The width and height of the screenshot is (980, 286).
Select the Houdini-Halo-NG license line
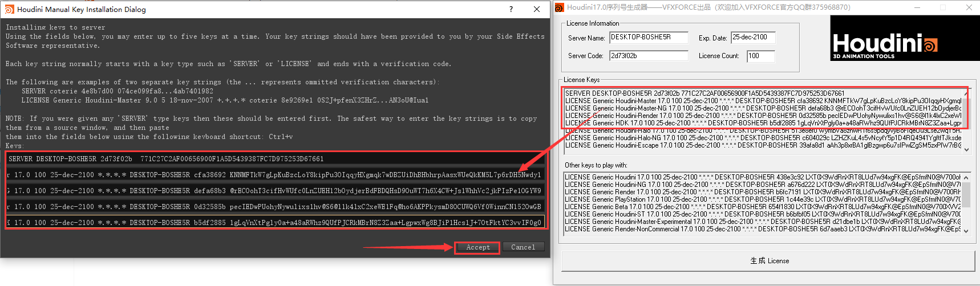pos(763,138)
